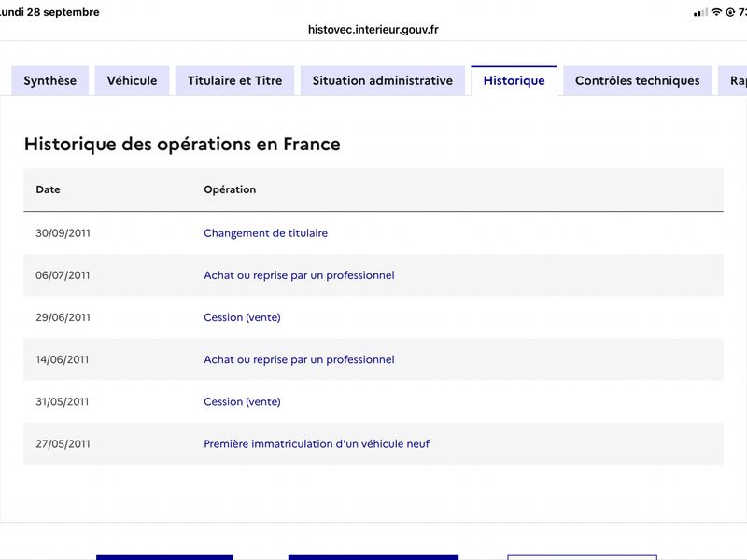Click the Opération column header
This screenshot has height=560, width=747.
click(x=230, y=189)
